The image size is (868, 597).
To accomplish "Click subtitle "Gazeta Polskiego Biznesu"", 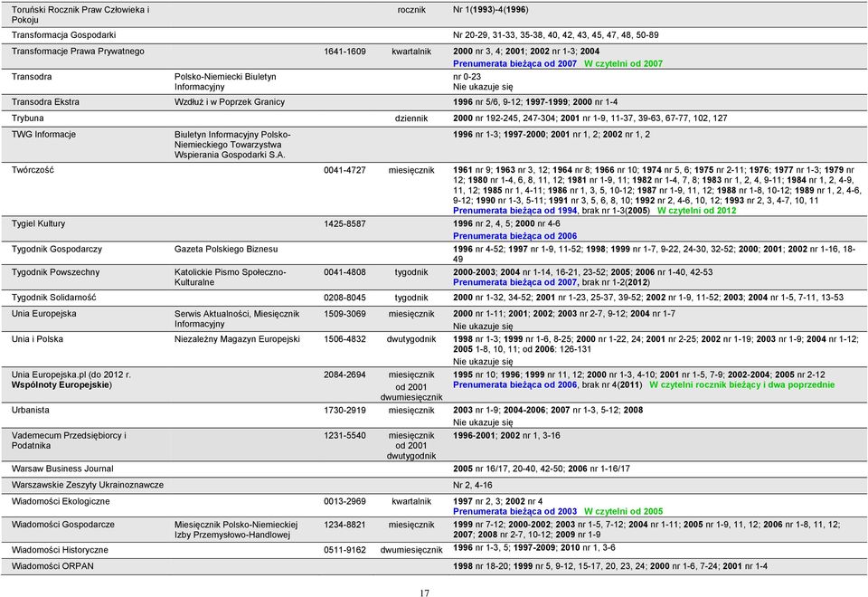I will coord(226,250).
